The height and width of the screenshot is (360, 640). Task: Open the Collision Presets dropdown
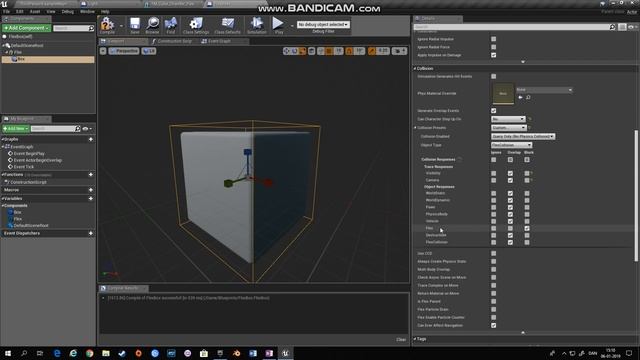point(509,128)
